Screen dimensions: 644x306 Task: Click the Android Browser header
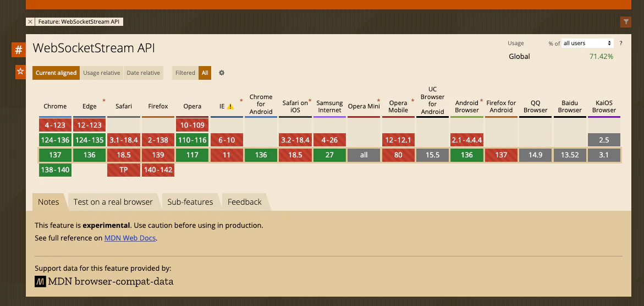(466, 107)
